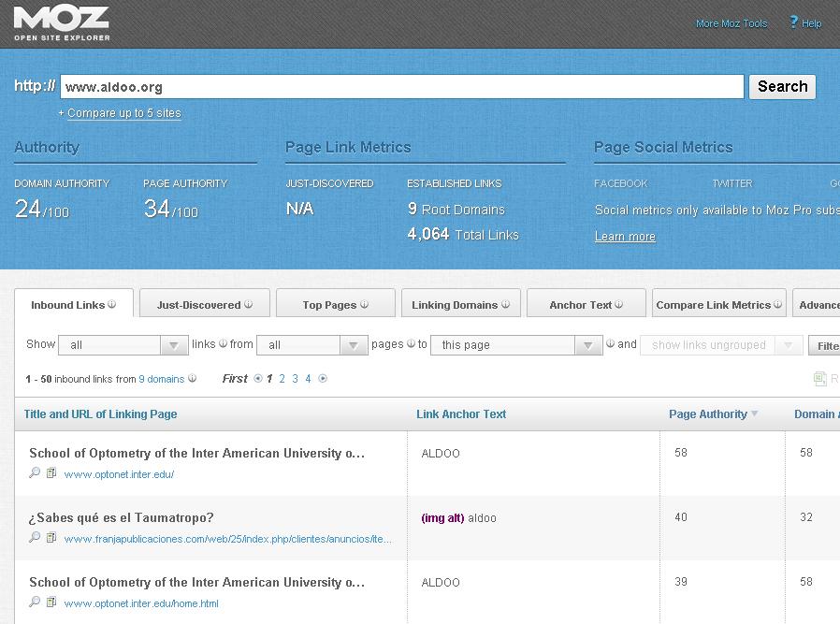Open the Anchor Text tab

coord(587,304)
